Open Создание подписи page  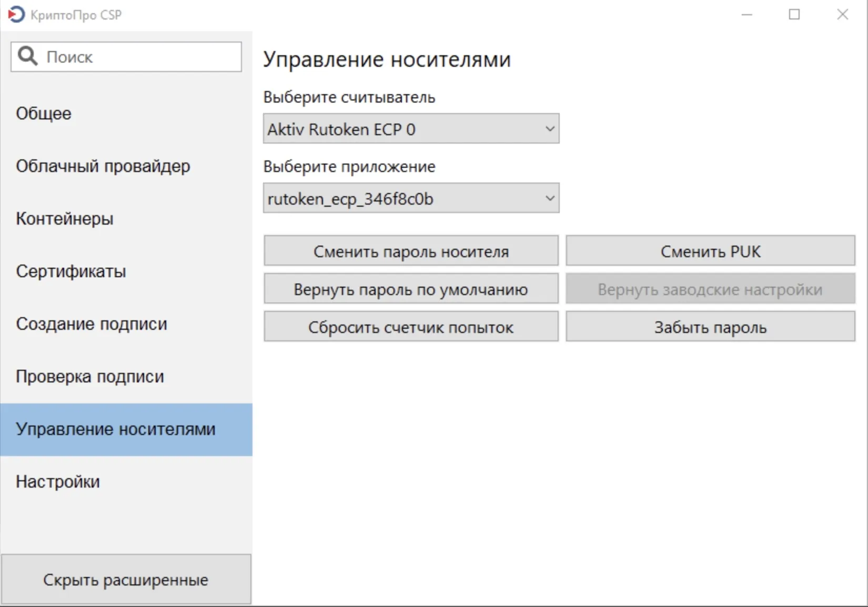coord(92,324)
